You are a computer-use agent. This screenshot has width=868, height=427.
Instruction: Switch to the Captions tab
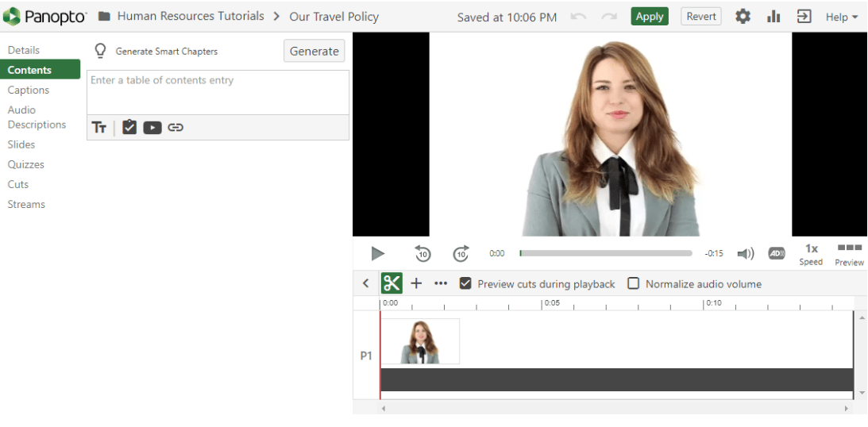click(x=29, y=90)
